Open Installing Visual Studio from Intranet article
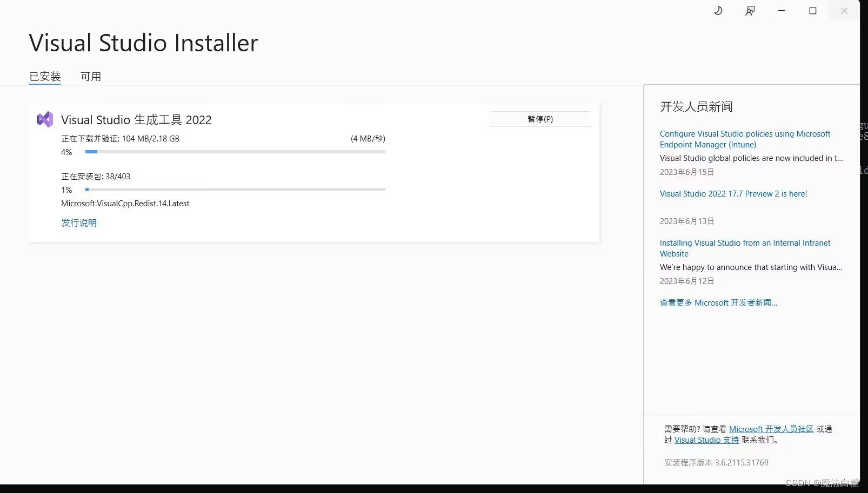The width and height of the screenshot is (868, 493). click(745, 248)
